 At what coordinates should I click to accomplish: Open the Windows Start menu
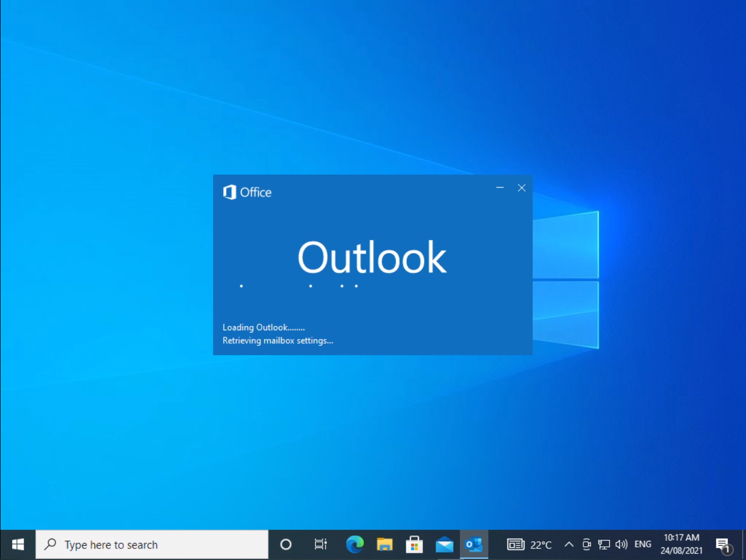(x=18, y=545)
